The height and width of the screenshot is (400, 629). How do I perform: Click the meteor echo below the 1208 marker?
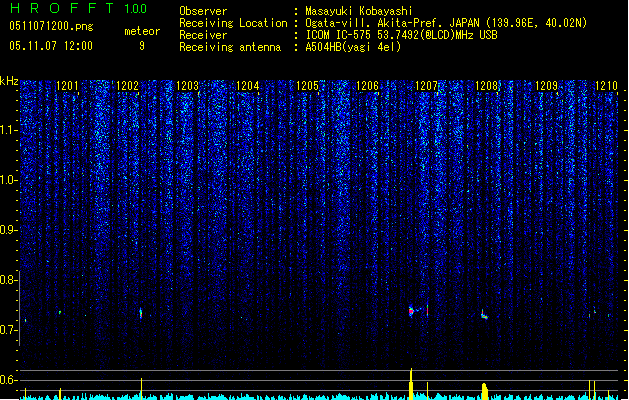(485, 315)
